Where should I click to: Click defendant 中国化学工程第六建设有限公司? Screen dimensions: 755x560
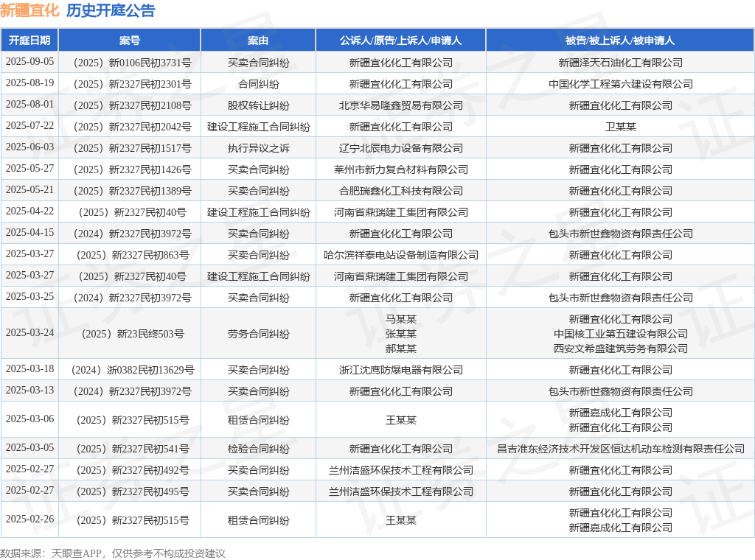[620, 84]
